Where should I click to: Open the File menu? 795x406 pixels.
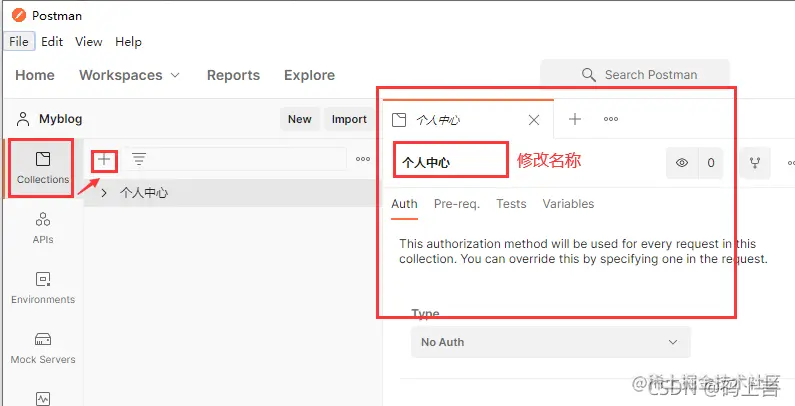[19, 42]
